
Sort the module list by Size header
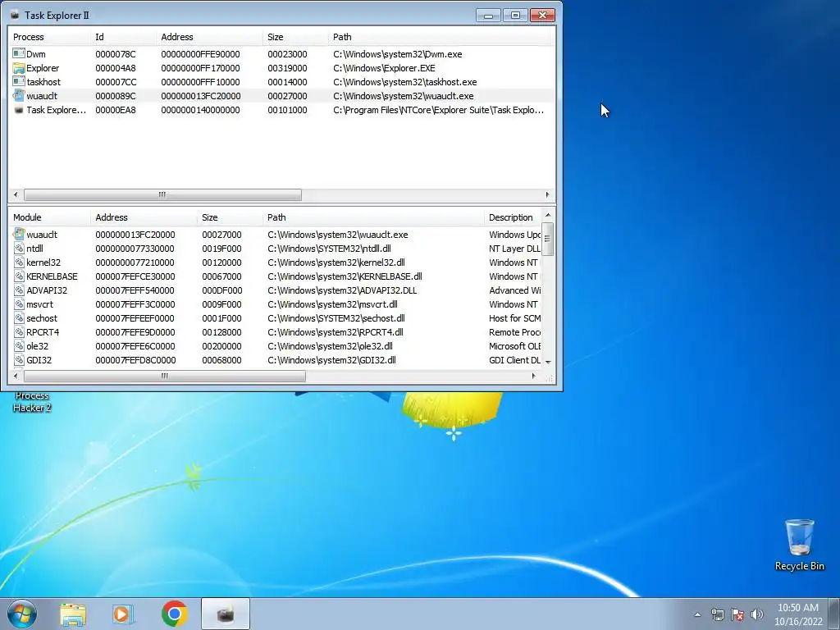click(x=230, y=217)
